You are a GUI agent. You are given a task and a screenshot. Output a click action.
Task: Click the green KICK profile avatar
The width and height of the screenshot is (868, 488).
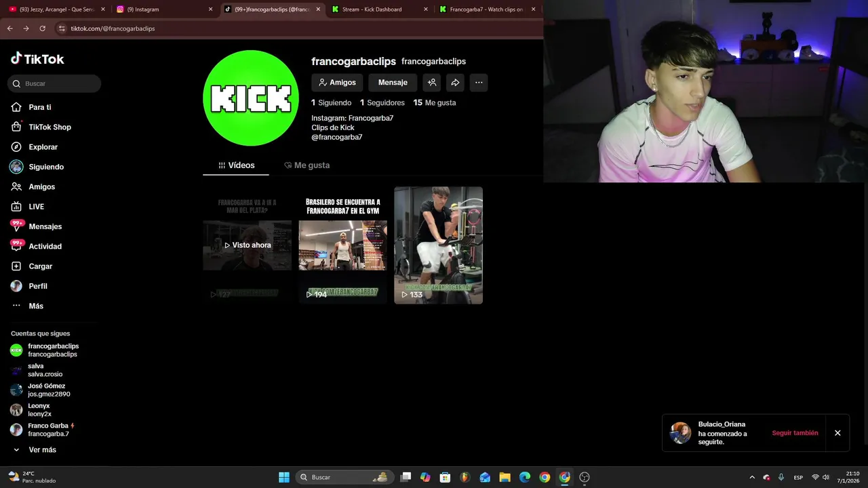pos(251,98)
